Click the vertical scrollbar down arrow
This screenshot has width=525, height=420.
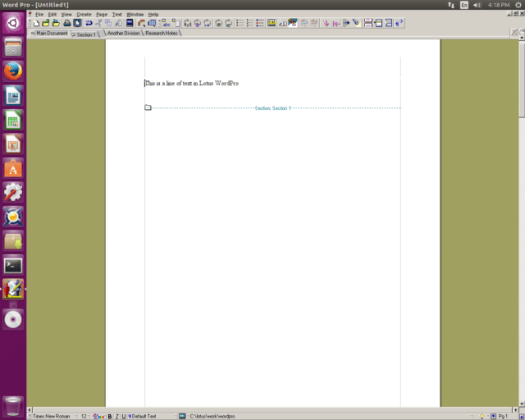coord(522,404)
